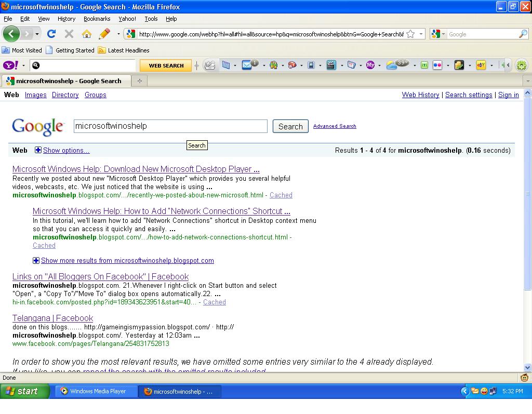Image resolution: width=532 pixels, height=414 pixels.
Task: Open Yahoo Mail from the Yahoo toolbar
Action: pos(247,65)
